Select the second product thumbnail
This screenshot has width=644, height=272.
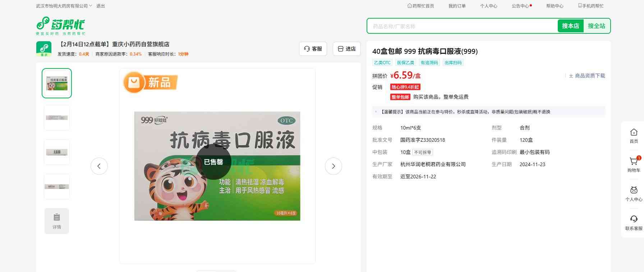(x=57, y=118)
